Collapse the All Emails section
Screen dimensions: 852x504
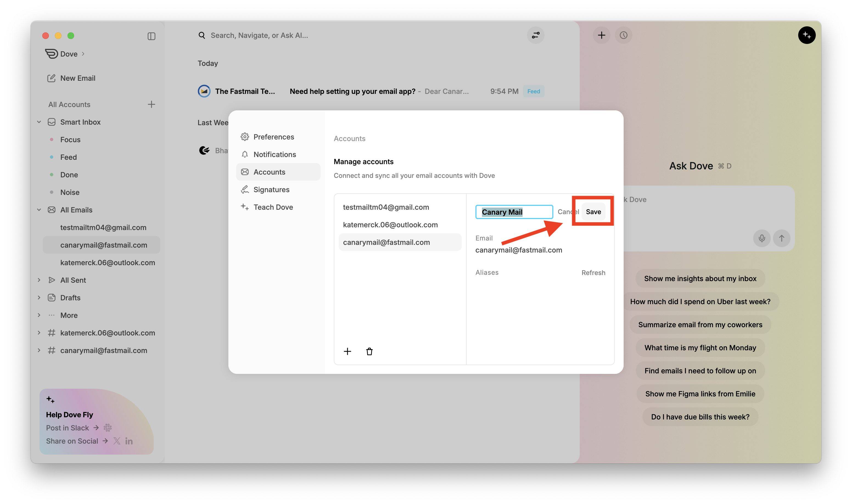pos(39,210)
